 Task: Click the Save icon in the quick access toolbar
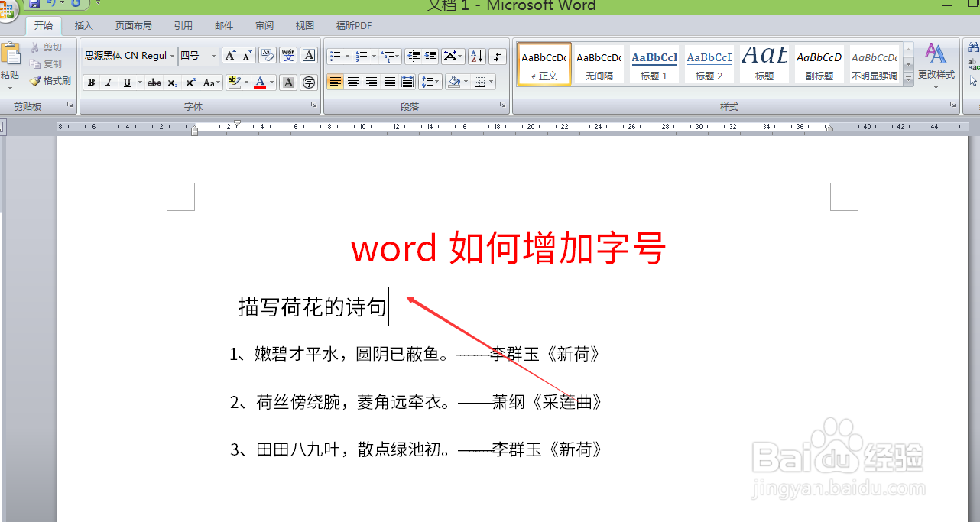click(x=34, y=4)
